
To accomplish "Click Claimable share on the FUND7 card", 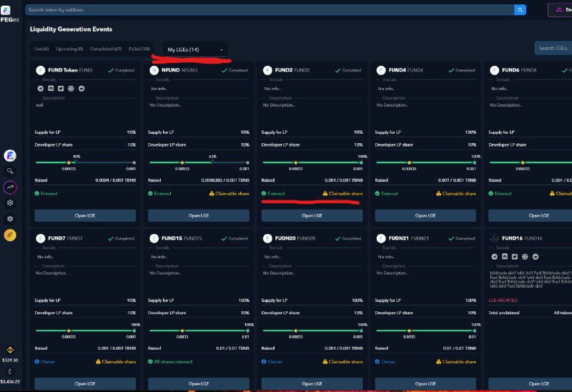I will coord(116,362).
